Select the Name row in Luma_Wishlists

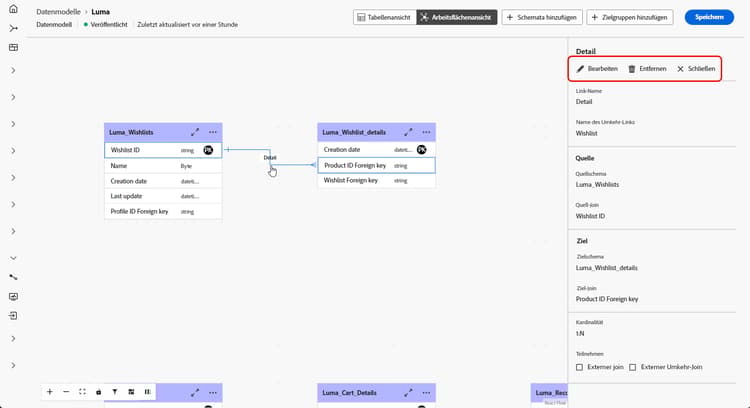163,166
